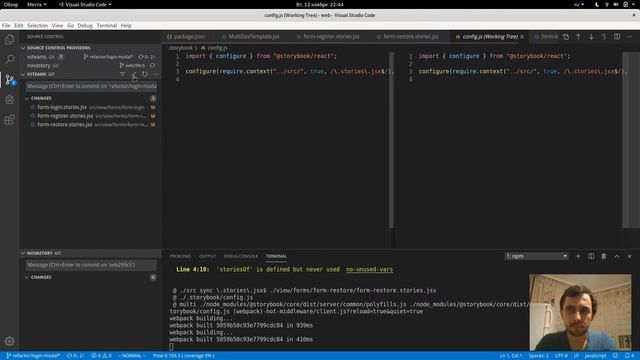Open the Selection menu
The width and height of the screenshot is (640, 360).
point(38,25)
